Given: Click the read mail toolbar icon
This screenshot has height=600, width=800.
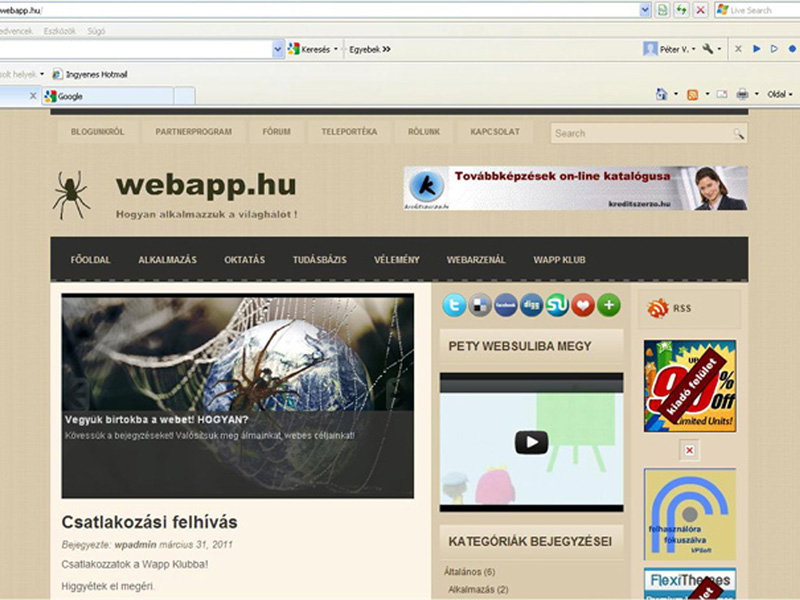Looking at the screenshot, I should [721, 94].
